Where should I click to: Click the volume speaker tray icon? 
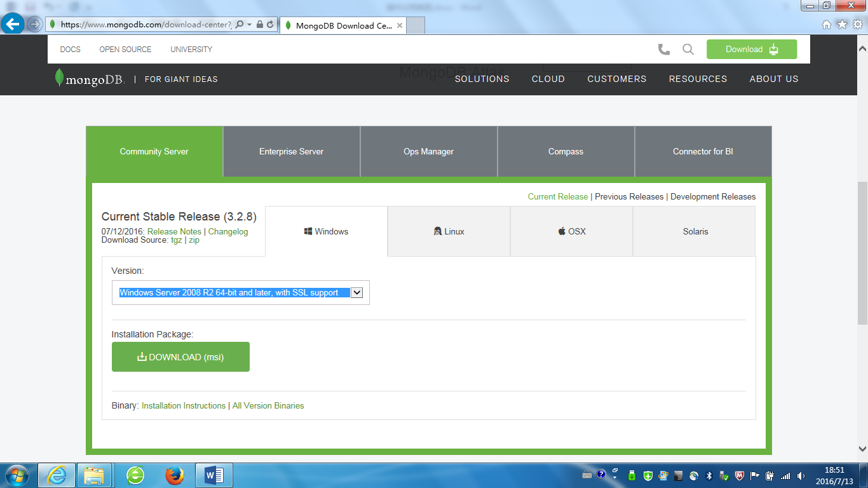(x=801, y=475)
